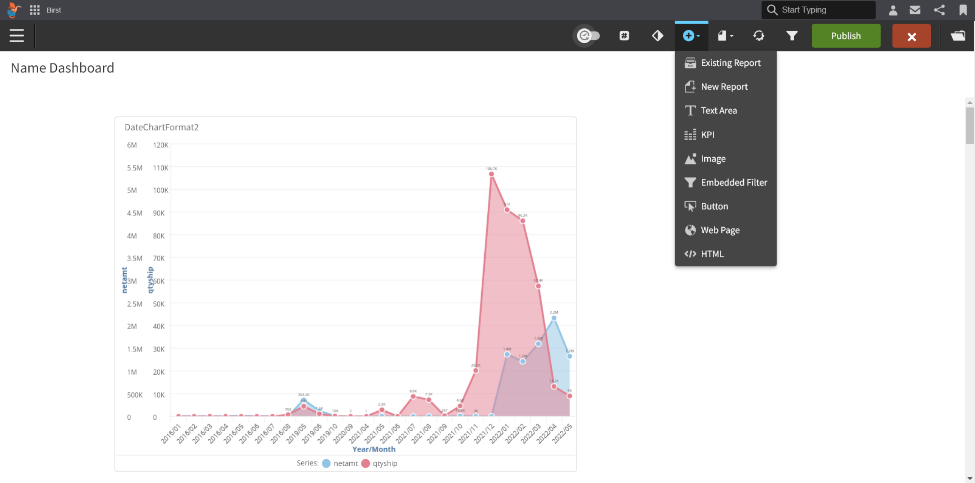The image size is (975, 483).
Task: Click the Start Typing search field
Action: pyautogui.click(x=824, y=10)
